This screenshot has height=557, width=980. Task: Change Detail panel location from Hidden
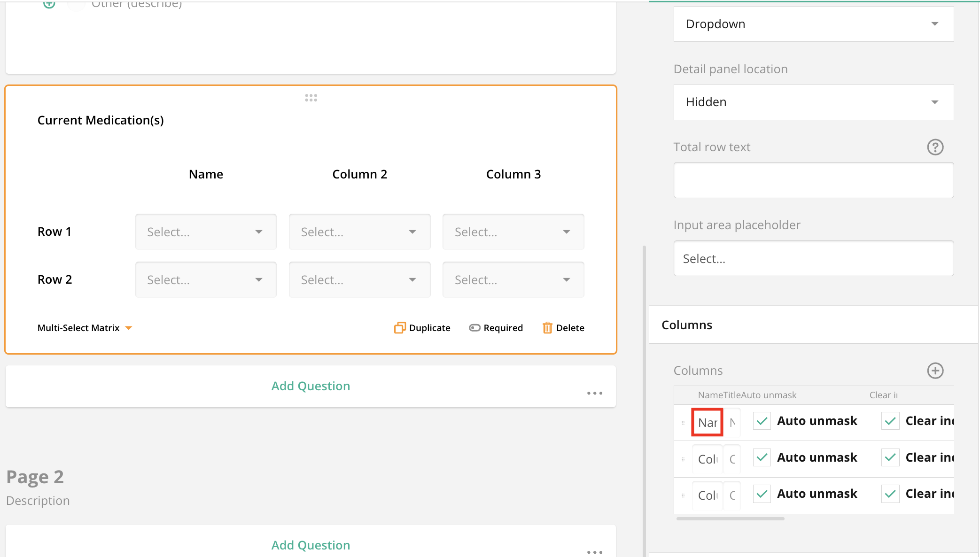tap(813, 102)
